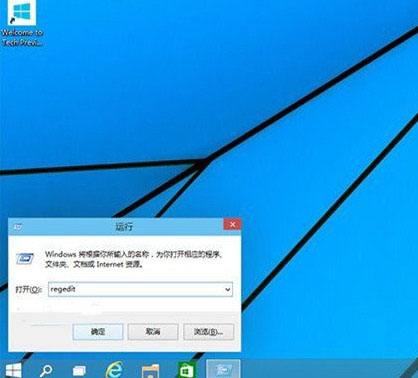Open File Explorer from the taskbar
Viewport: 418px width, 378px height.
(150, 371)
